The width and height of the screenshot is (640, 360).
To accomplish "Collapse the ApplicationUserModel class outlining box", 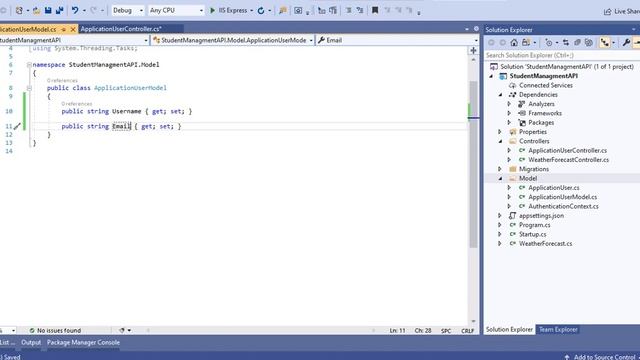I will (x=29, y=88).
